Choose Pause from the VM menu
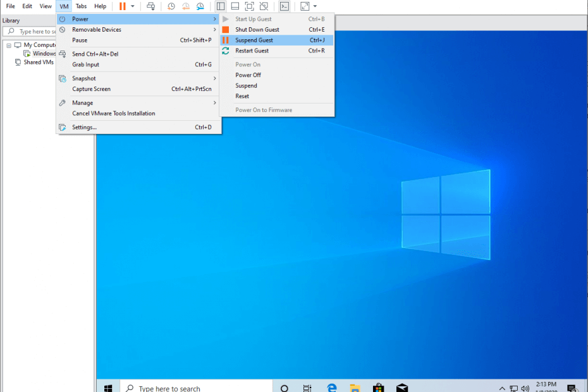Viewport: 588px width, 392px height. (138, 40)
